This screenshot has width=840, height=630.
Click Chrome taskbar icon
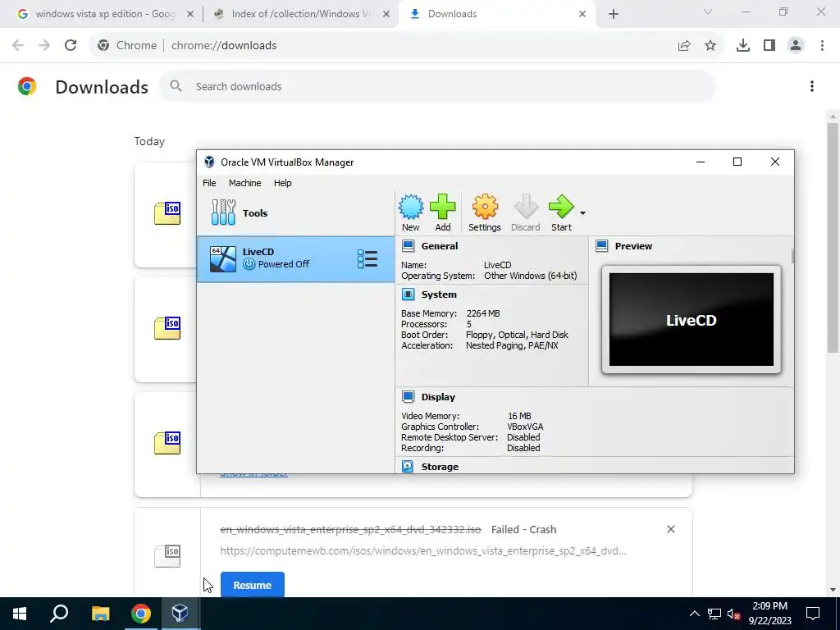(x=140, y=614)
